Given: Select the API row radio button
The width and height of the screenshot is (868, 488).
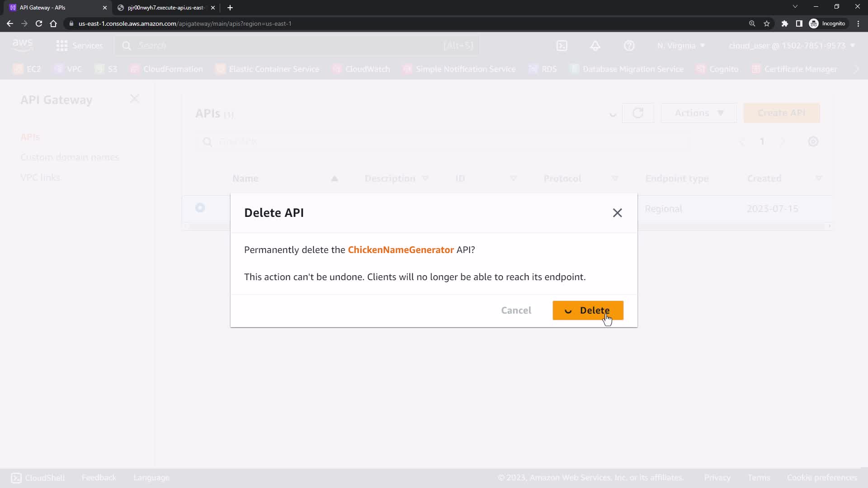Looking at the screenshot, I should (200, 208).
